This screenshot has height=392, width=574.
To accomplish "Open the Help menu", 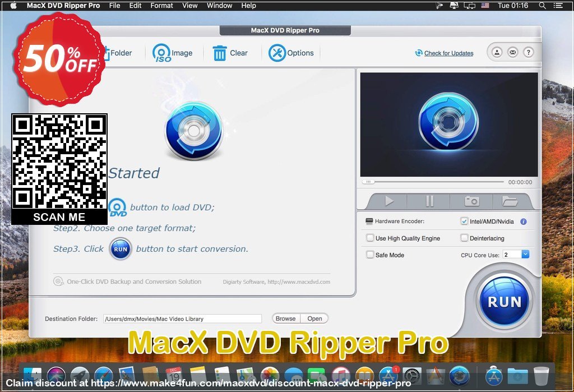I will click(x=248, y=6).
